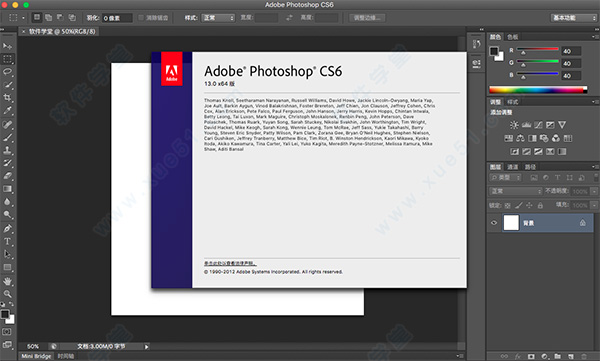The height and width of the screenshot is (361, 600).
Task: Select the Healing Brush tool
Action: (7, 124)
